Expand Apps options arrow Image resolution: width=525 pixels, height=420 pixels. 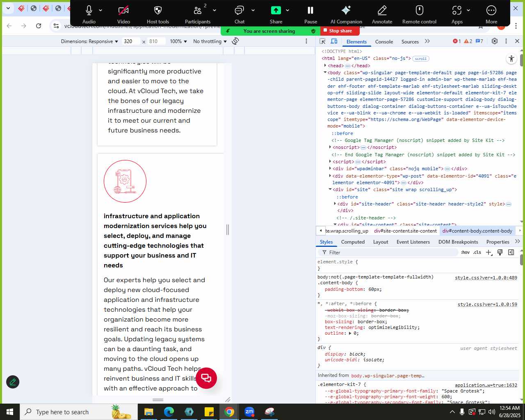pos(468,10)
